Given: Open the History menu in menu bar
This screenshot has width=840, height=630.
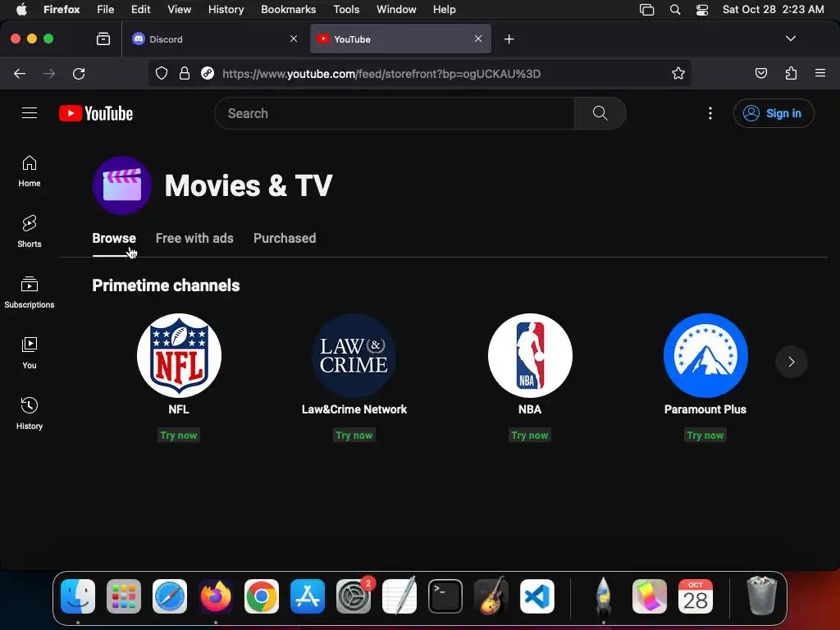Looking at the screenshot, I should pyautogui.click(x=226, y=10).
